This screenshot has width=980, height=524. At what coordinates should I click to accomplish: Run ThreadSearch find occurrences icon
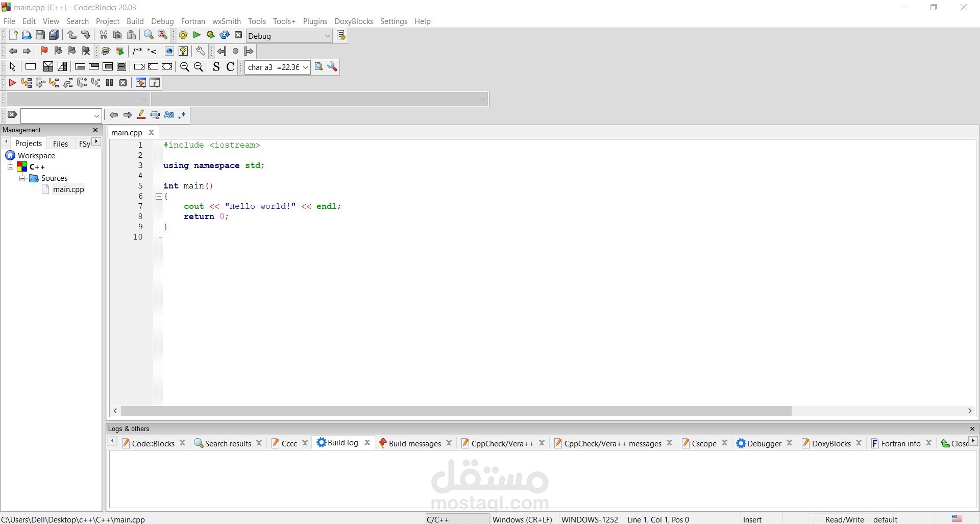coord(319,67)
